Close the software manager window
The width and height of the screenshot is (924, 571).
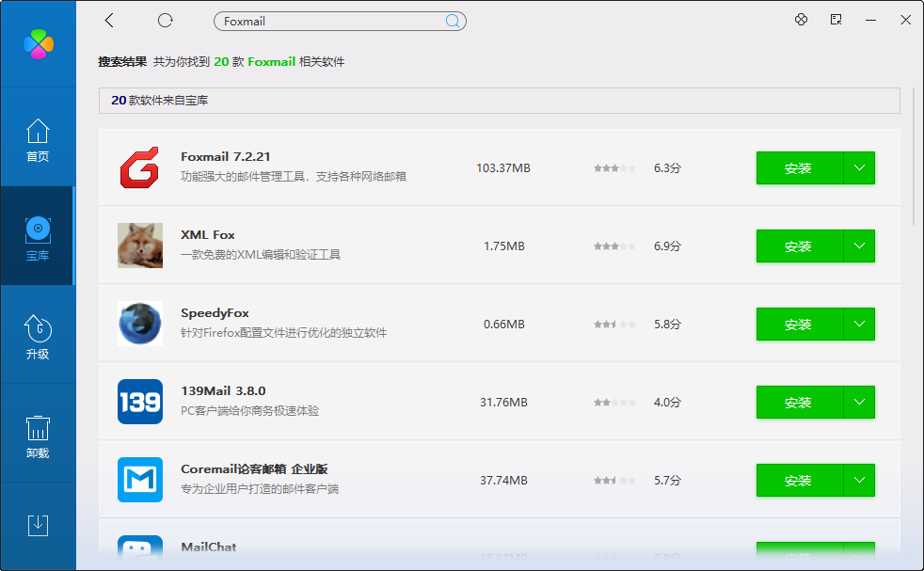[906, 20]
